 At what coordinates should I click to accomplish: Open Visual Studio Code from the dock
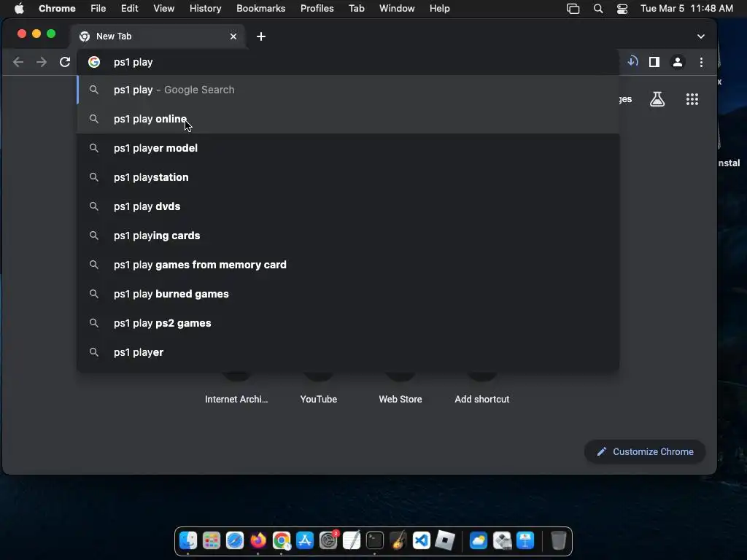422,540
